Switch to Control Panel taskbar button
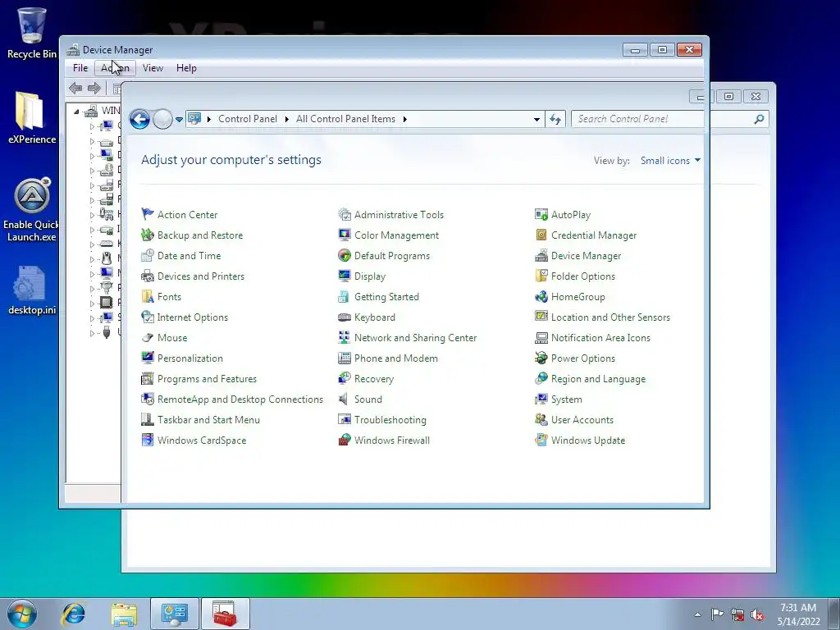 click(x=174, y=614)
